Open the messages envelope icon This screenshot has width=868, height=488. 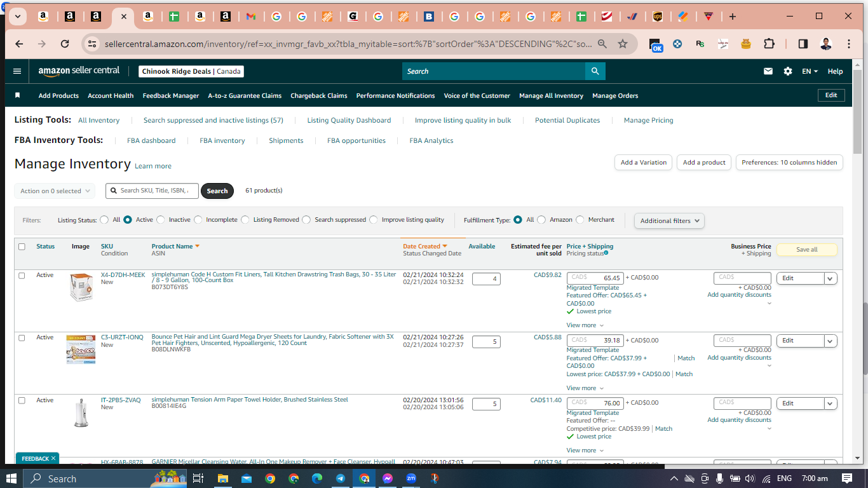point(768,71)
